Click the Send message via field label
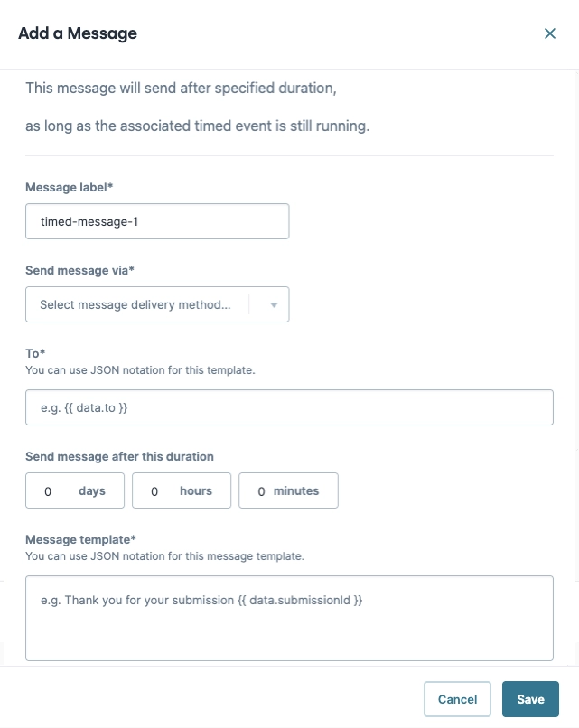The height and width of the screenshot is (728, 579). pyautogui.click(x=79, y=270)
